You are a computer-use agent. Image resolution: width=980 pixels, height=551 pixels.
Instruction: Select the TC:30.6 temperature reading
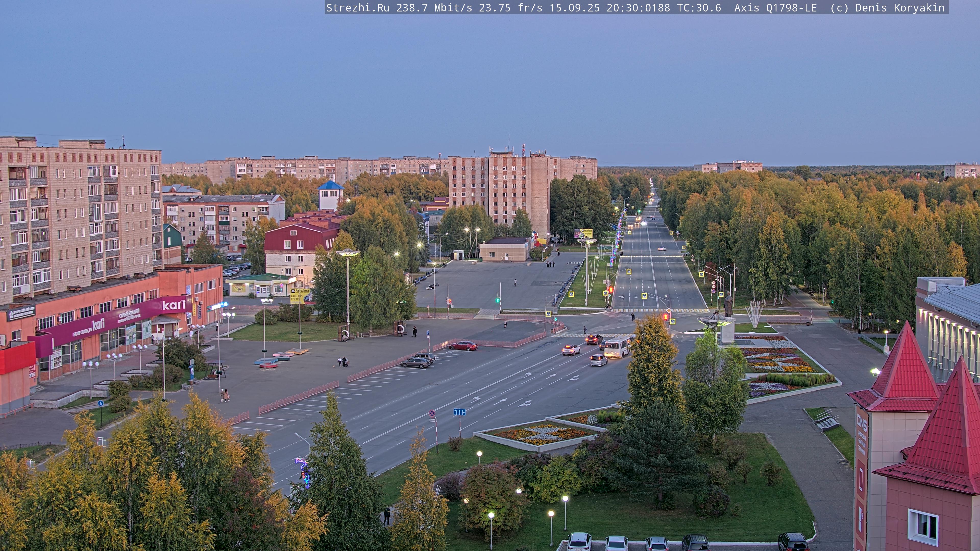[699, 8]
